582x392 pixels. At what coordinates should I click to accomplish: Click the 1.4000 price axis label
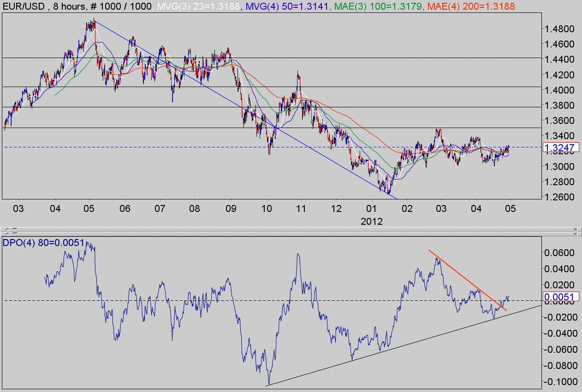(x=559, y=90)
